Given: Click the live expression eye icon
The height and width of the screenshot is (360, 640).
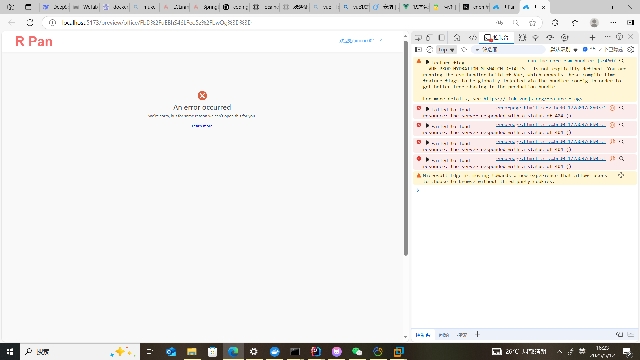Looking at the screenshot, I should click(x=464, y=49).
